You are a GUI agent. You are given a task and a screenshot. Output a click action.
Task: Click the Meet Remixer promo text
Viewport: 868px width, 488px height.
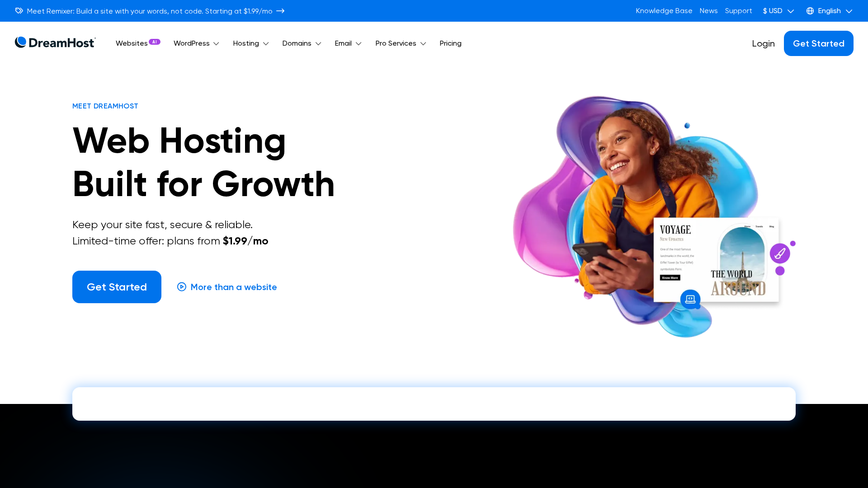(150, 11)
